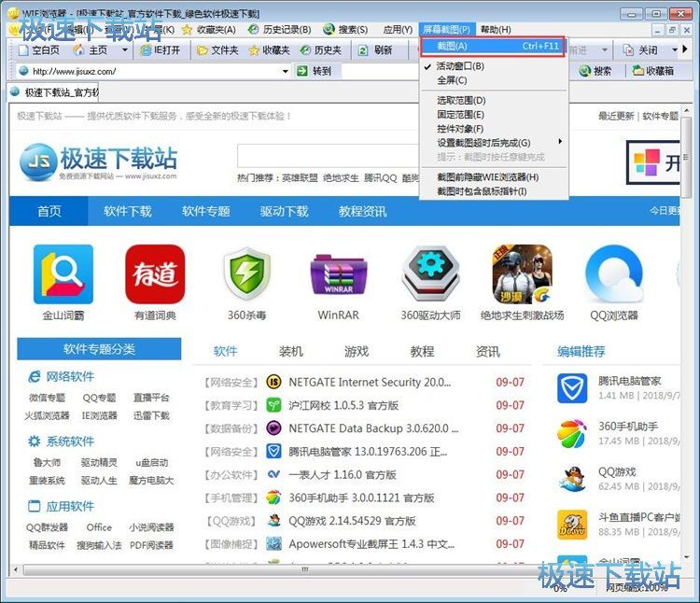Open the 收藏箱 toolbar button
The width and height of the screenshot is (700, 603).
click(x=654, y=71)
